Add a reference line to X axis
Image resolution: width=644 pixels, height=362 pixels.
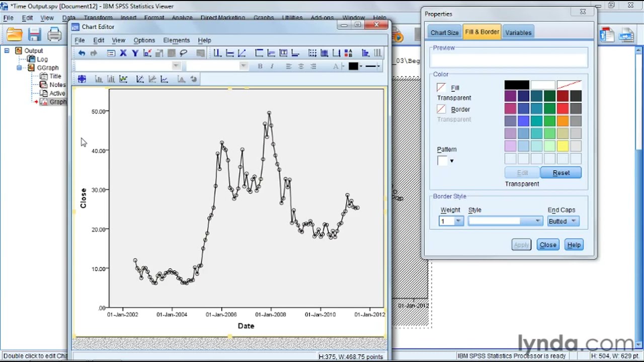(217, 53)
